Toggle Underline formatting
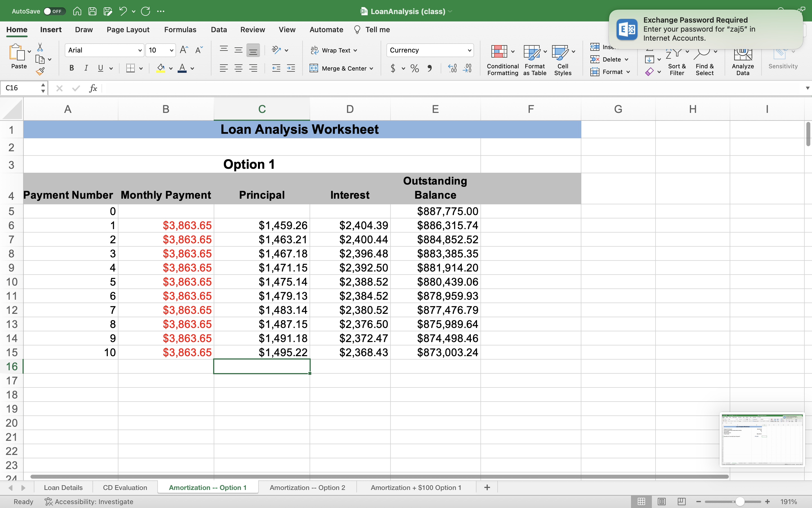This screenshot has width=812, height=508. point(100,68)
